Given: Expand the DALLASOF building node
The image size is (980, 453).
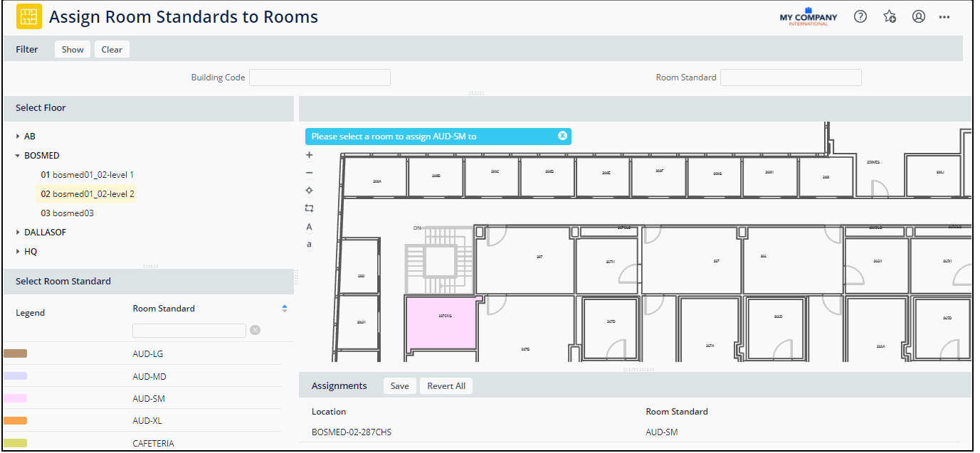Looking at the screenshot, I should [x=17, y=232].
